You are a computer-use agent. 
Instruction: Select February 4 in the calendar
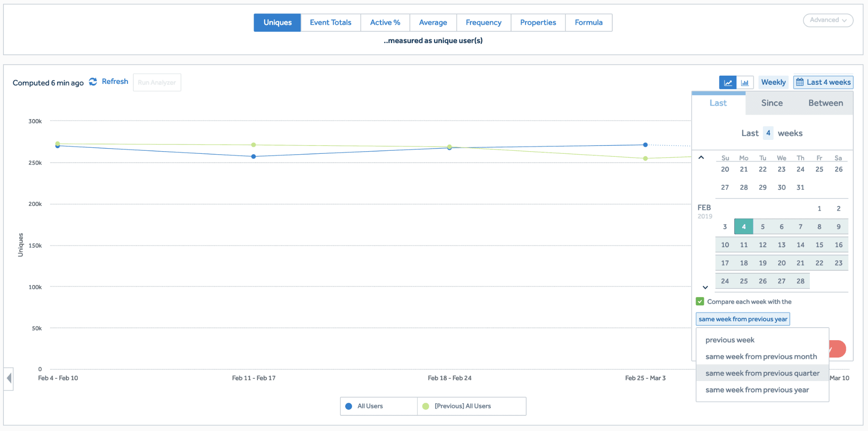[743, 227]
